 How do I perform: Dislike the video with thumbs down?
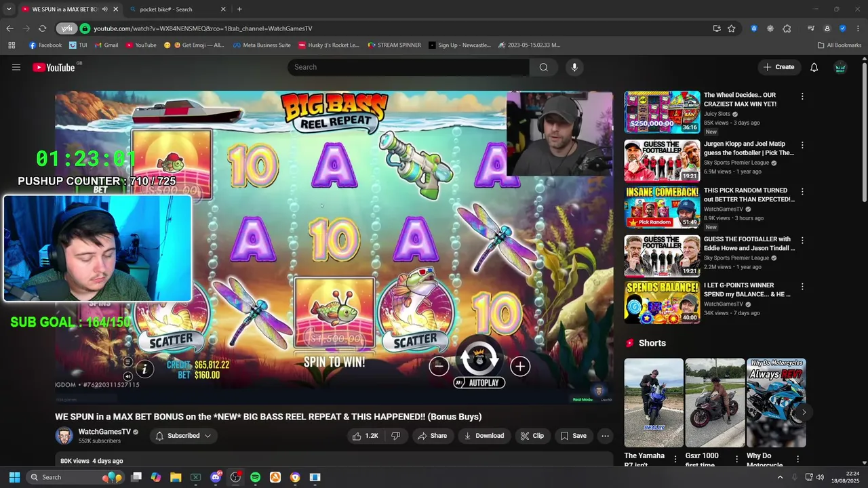click(395, 436)
